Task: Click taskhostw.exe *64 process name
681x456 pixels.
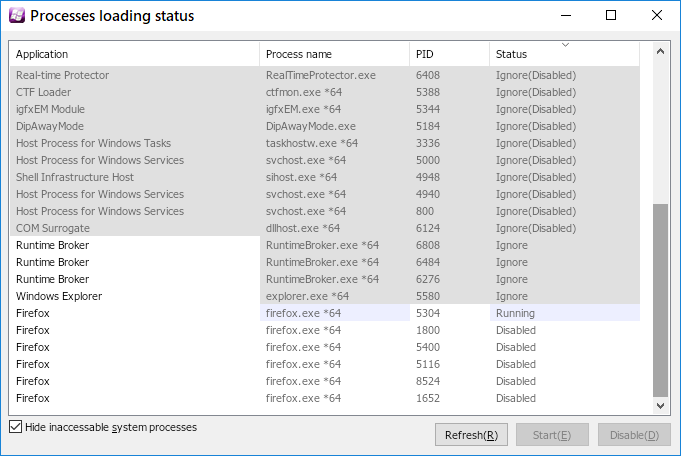Action: pyautogui.click(x=312, y=143)
